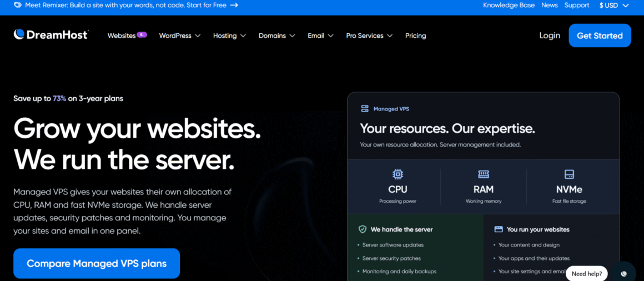This screenshot has width=644, height=281.
Task: Click Server software updates list item
Action: [393, 245]
